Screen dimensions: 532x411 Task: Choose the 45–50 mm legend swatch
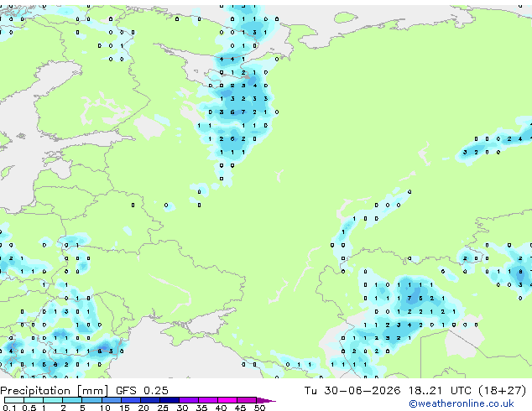click(x=247, y=400)
